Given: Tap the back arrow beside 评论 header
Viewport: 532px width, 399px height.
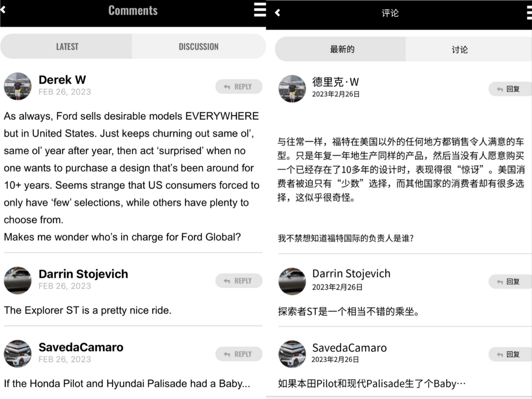Looking at the screenshot, I should point(277,13).
